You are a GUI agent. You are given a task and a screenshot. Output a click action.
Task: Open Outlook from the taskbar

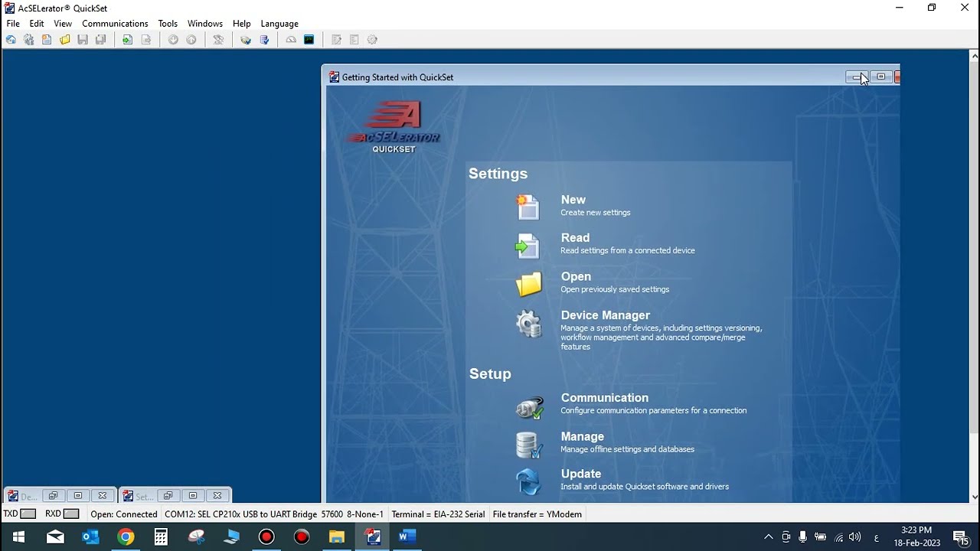pos(90,536)
